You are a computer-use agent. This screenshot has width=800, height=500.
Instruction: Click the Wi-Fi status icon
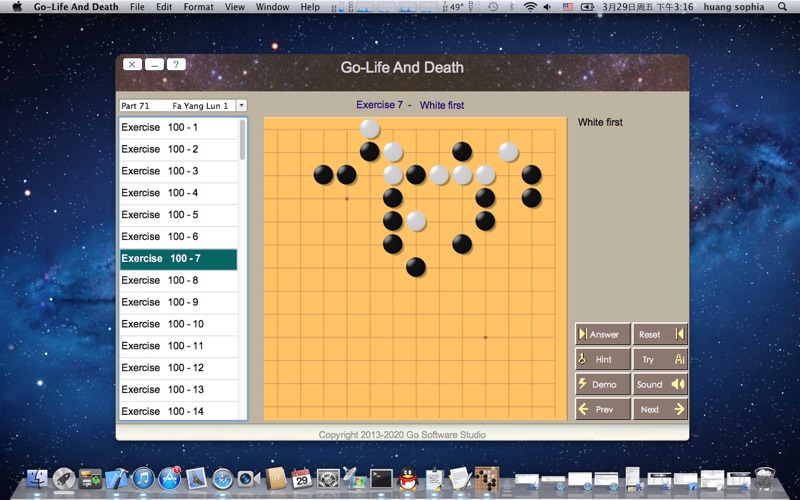click(x=531, y=7)
